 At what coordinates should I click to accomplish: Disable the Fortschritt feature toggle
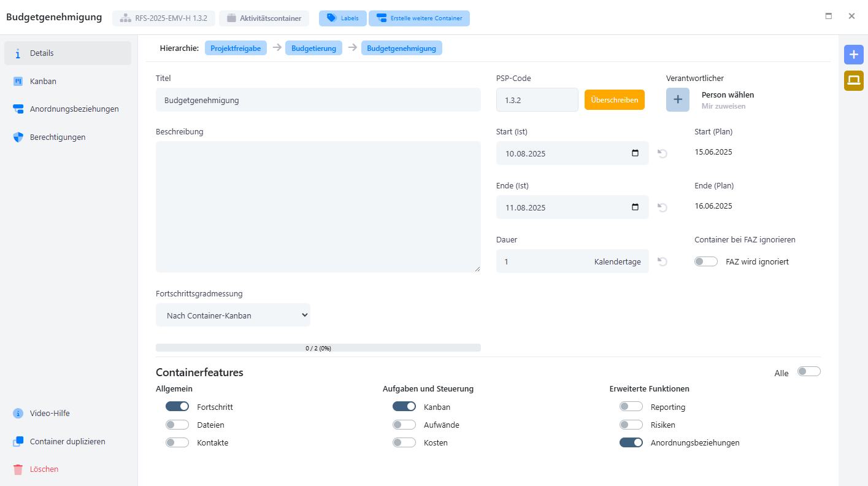tap(177, 406)
